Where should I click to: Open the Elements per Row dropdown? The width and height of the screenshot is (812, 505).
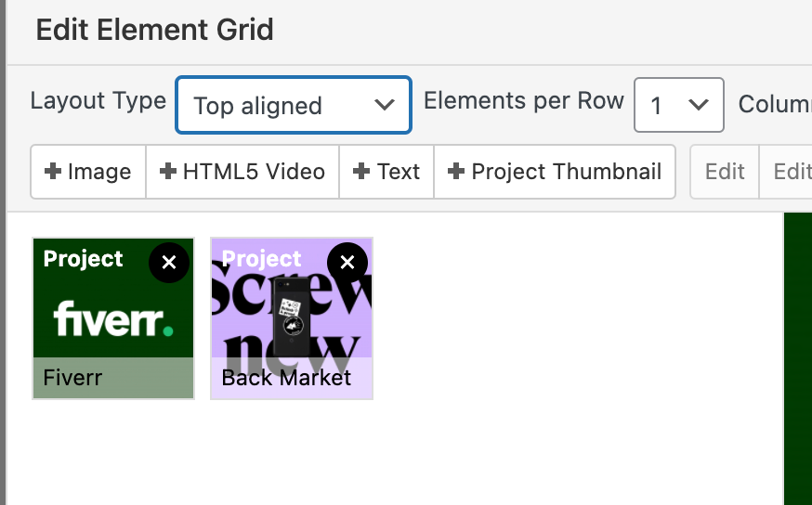click(x=678, y=105)
